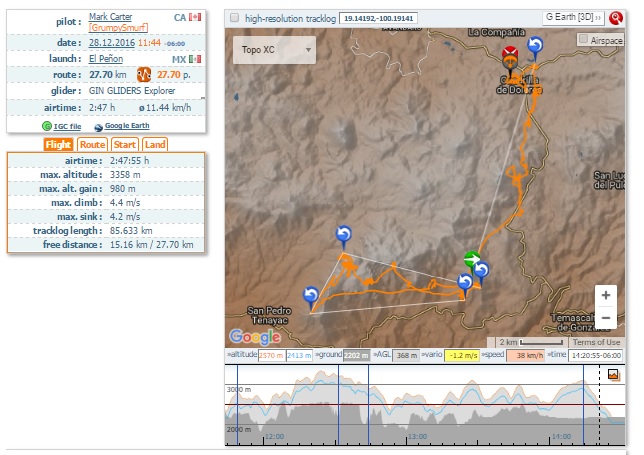Click the orange route optimization icon

point(144,74)
